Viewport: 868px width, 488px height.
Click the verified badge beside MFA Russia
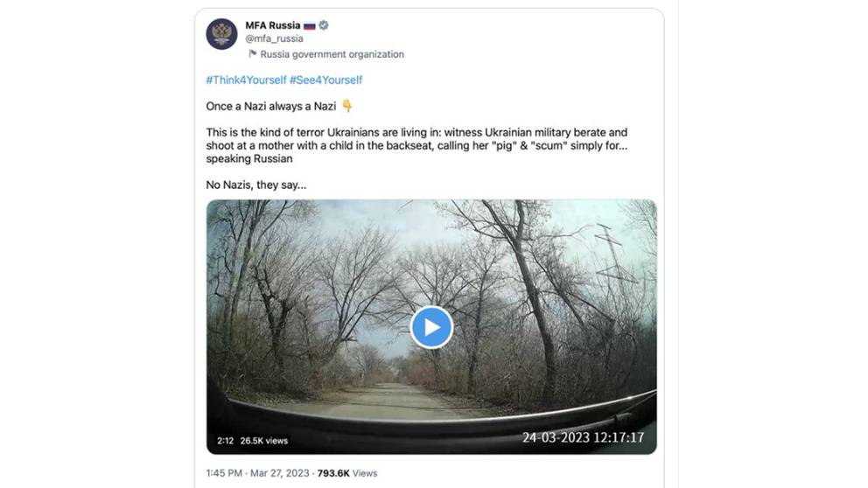tap(324, 25)
